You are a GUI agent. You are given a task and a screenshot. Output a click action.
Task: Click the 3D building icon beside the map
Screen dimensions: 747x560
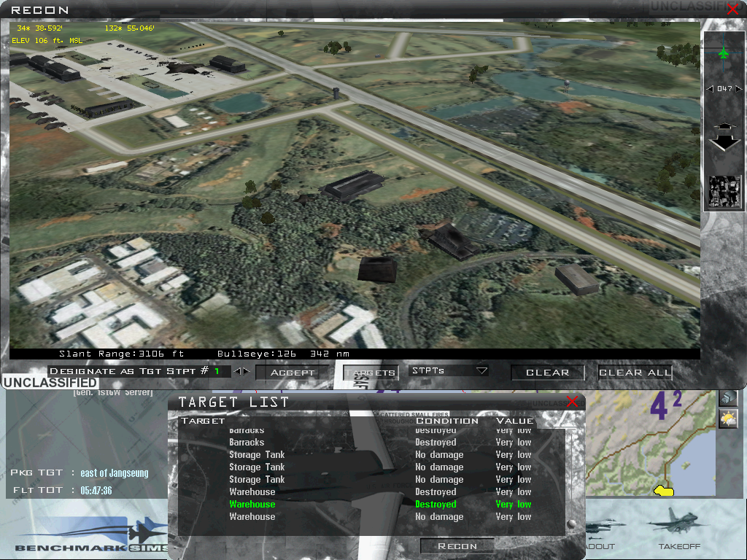[x=728, y=397]
